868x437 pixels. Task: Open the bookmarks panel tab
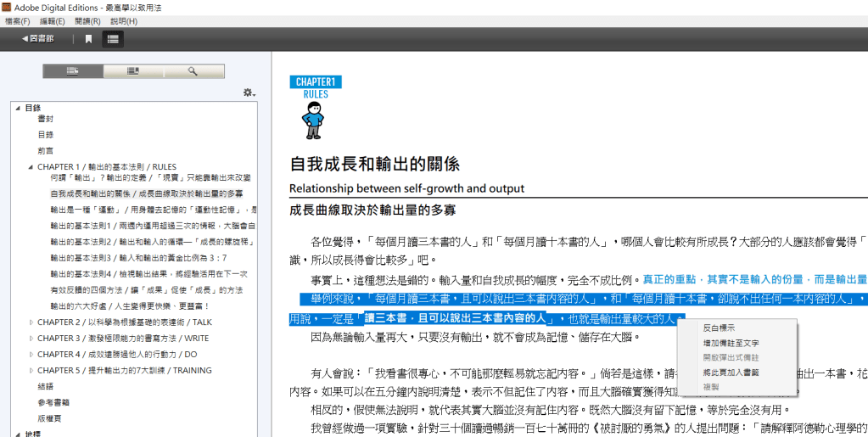[133, 71]
